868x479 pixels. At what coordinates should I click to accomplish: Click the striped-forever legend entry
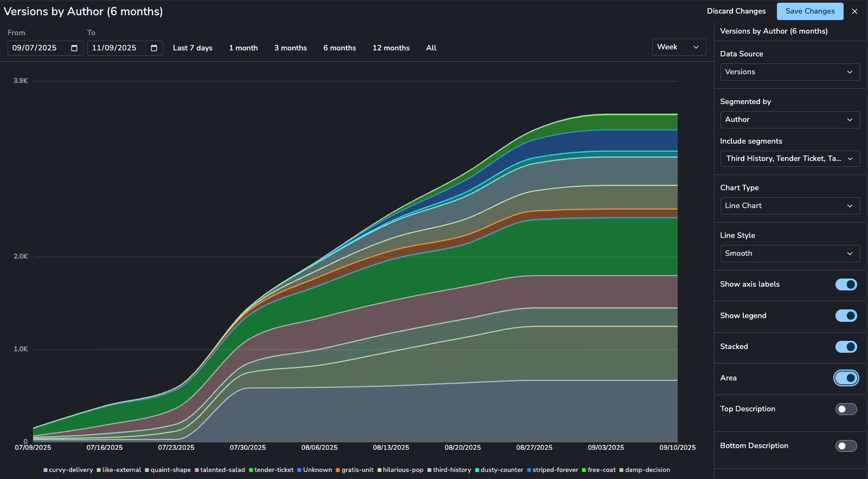click(x=552, y=470)
